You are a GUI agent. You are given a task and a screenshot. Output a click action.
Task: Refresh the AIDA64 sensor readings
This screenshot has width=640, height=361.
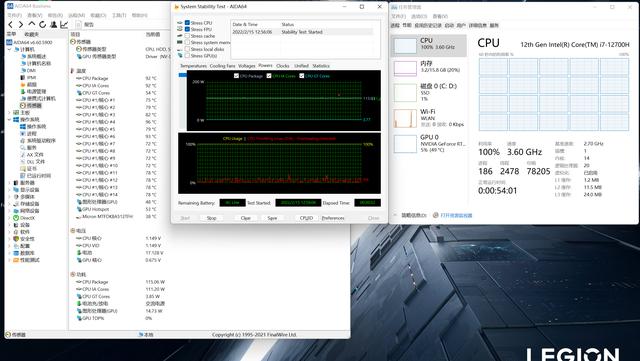pos(42,25)
